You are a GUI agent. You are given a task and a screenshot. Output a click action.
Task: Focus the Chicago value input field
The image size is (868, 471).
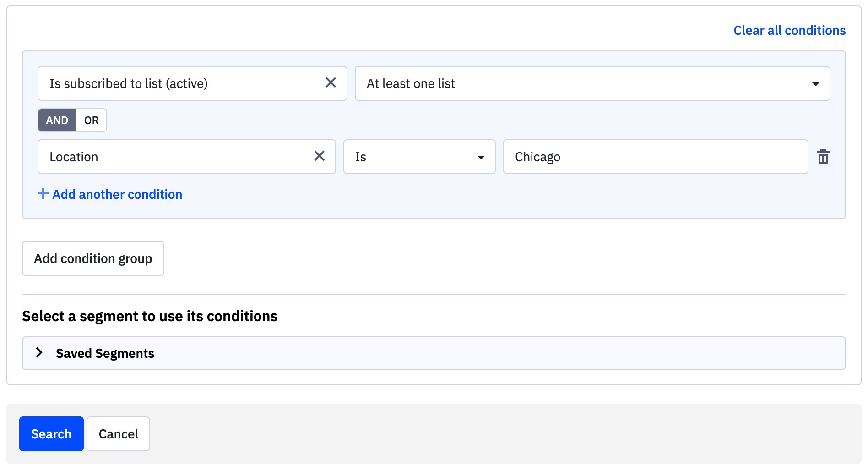(655, 157)
